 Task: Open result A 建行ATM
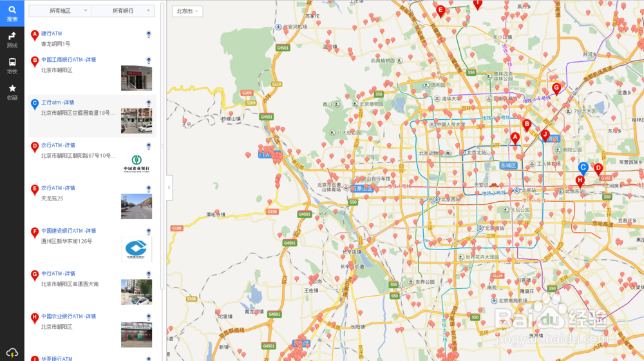52,34
